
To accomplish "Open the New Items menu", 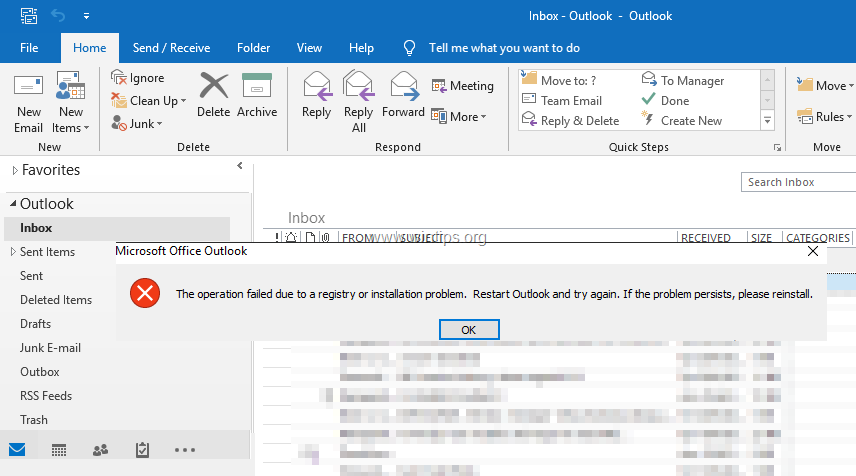I will (70, 102).
